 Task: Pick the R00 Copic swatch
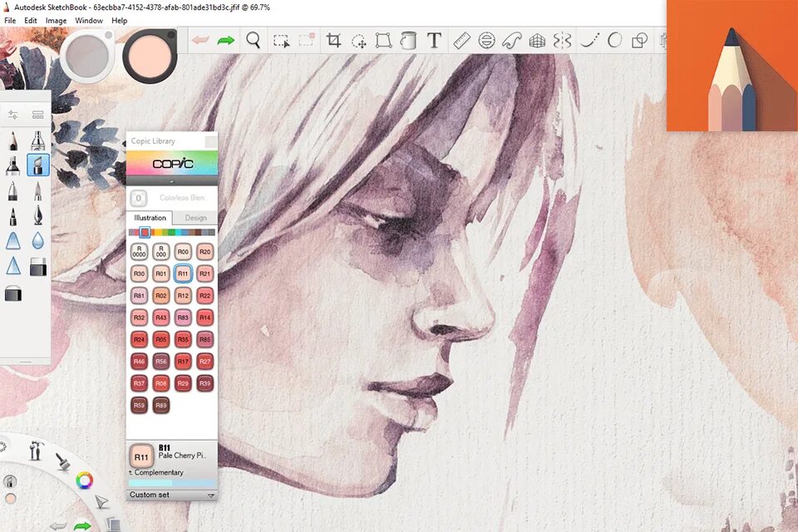pyautogui.click(x=183, y=252)
